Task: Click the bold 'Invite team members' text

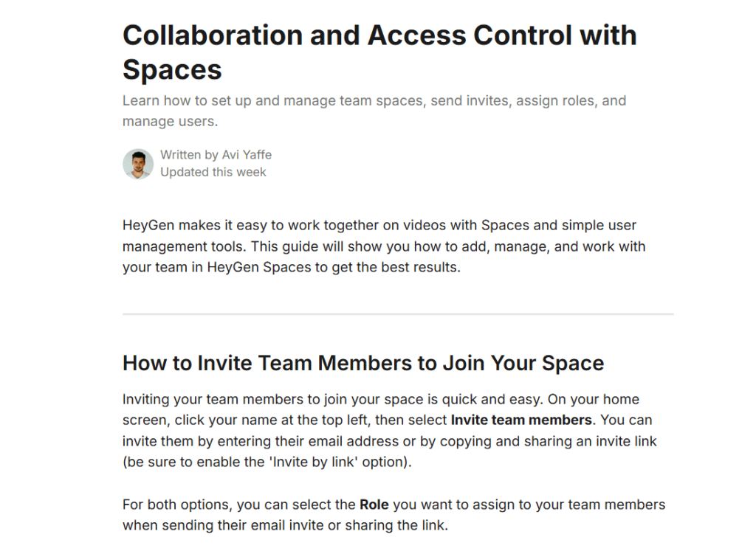Action: [521, 420]
